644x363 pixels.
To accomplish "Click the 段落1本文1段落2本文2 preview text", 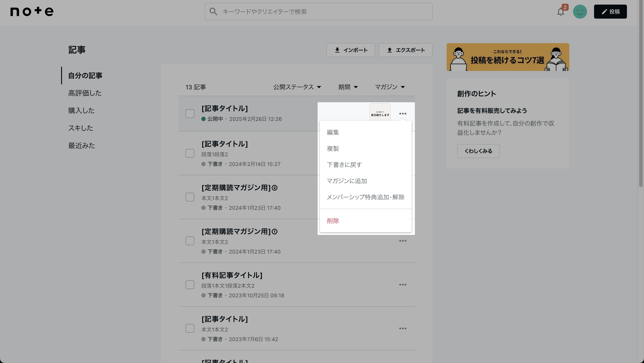I will click(228, 285).
